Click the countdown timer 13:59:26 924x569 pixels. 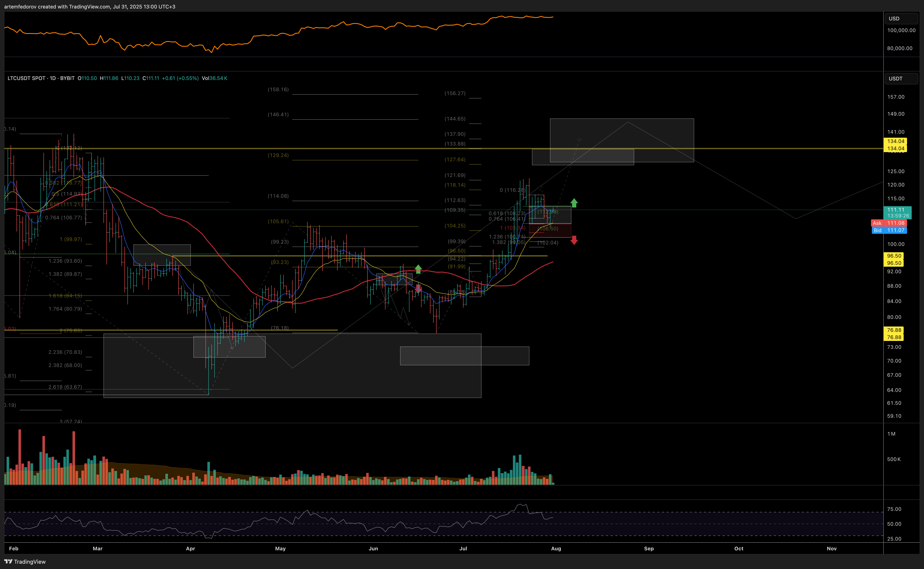pyautogui.click(x=898, y=216)
